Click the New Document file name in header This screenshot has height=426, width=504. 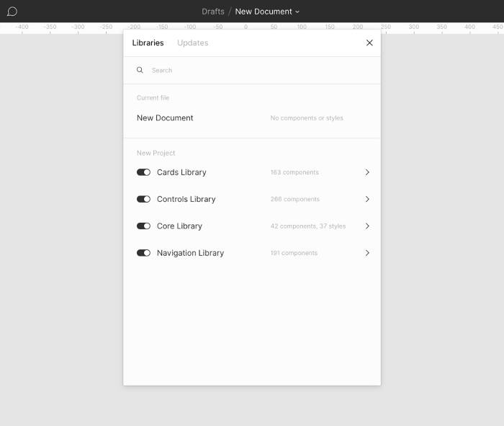(264, 12)
